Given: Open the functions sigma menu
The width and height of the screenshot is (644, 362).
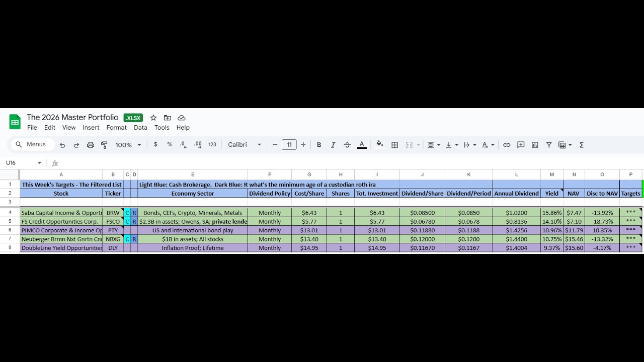Looking at the screenshot, I should pos(582,145).
